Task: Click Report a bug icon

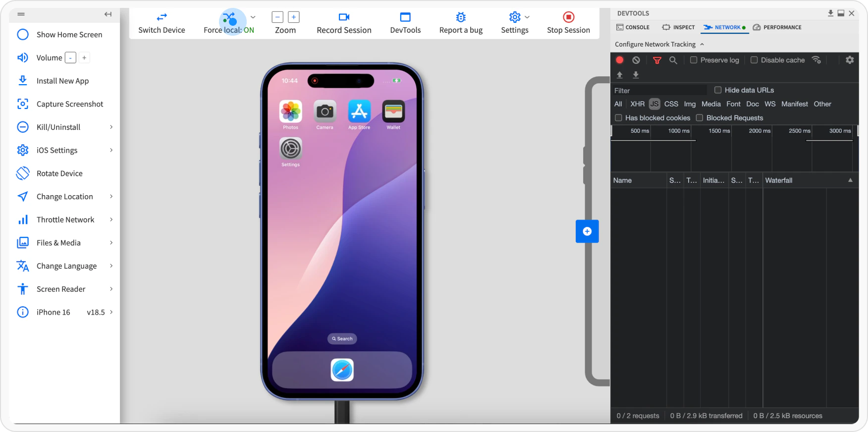Action: click(461, 17)
